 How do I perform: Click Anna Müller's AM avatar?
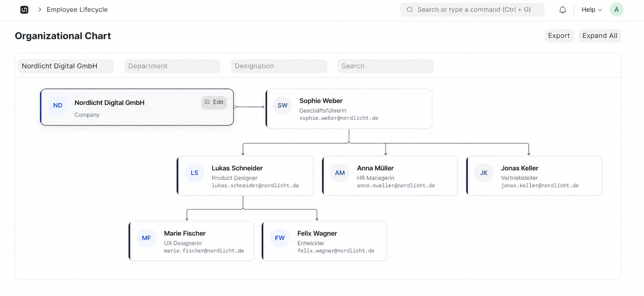click(340, 173)
